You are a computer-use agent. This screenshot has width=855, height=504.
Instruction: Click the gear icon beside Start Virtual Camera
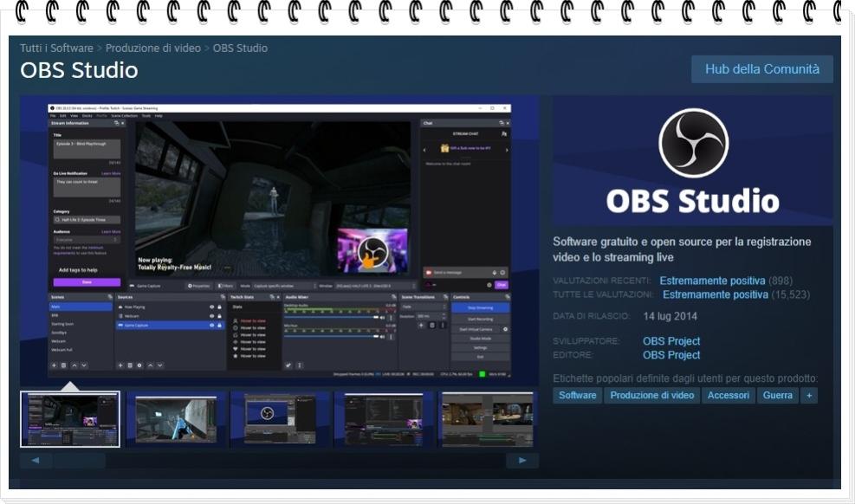point(506,329)
